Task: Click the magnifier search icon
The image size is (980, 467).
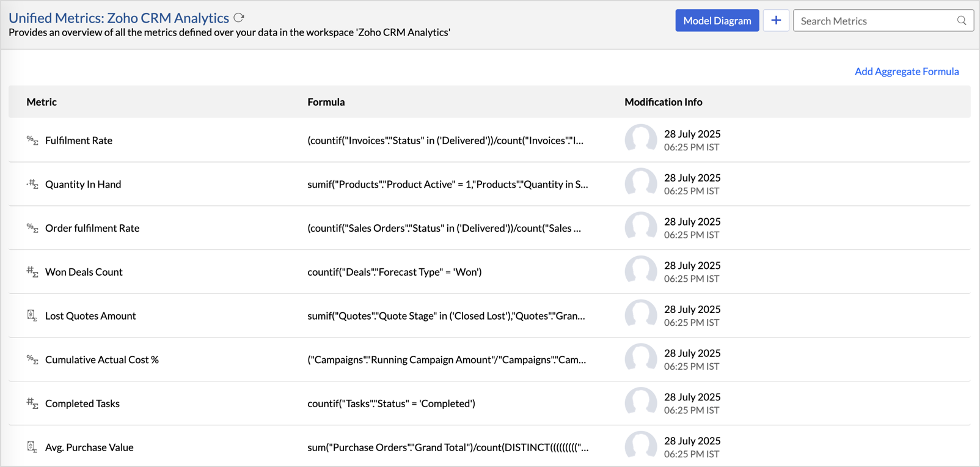Action: [961, 21]
